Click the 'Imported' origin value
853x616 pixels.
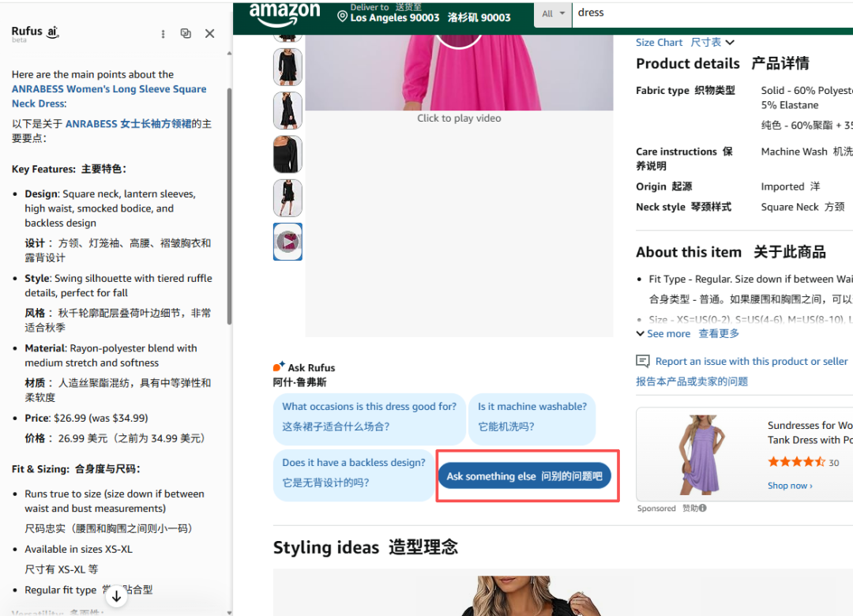[x=782, y=186]
